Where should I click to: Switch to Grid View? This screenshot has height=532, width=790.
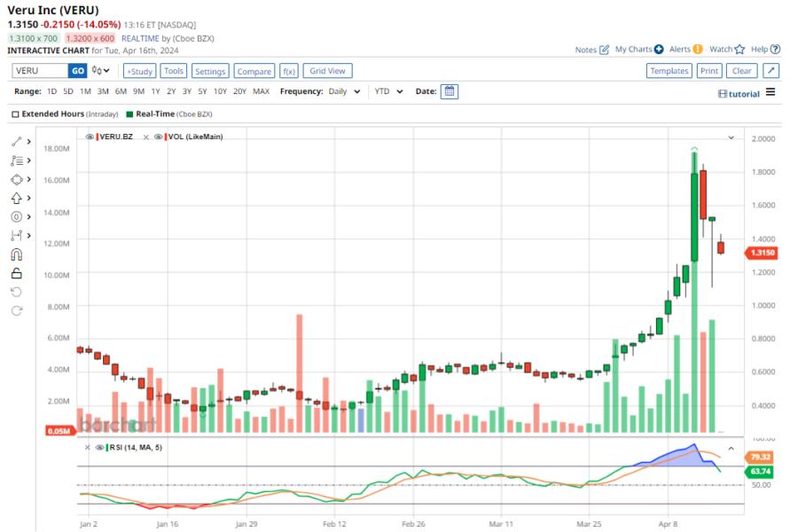click(327, 71)
